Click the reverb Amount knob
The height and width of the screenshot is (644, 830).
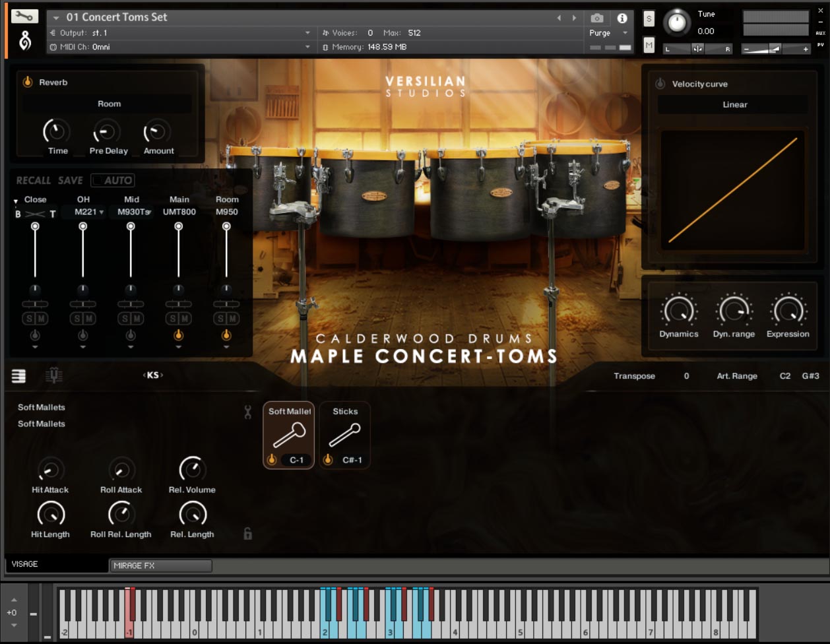point(158,131)
